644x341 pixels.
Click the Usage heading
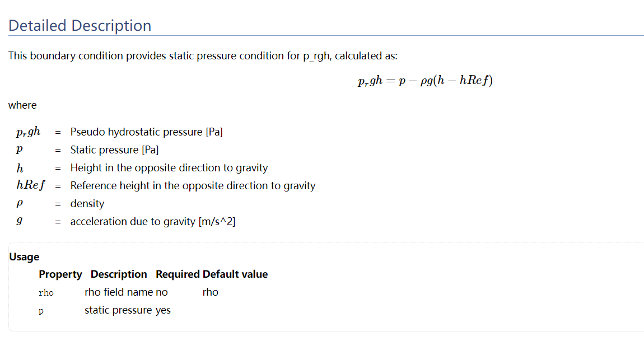tap(24, 257)
